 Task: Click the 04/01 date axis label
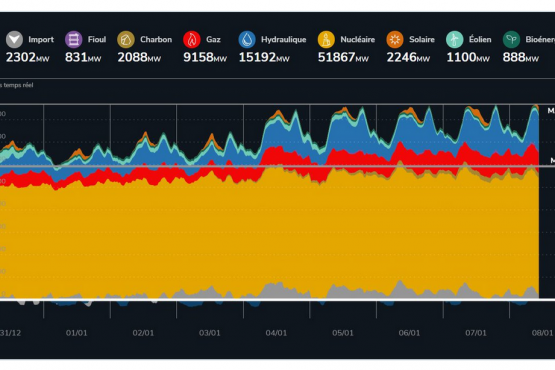(x=276, y=333)
